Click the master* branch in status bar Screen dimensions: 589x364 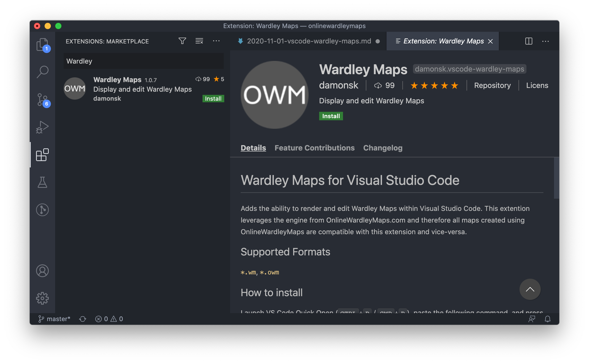pyautogui.click(x=54, y=319)
